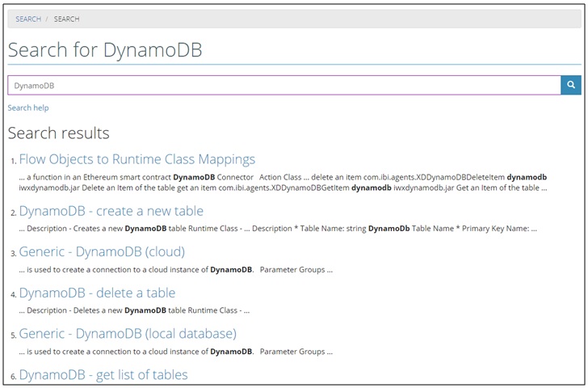Viewport: 588px width, 388px height.
Task: Open Flow Objects to Runtime Class Mappings result
Action: tap(136, 159)
